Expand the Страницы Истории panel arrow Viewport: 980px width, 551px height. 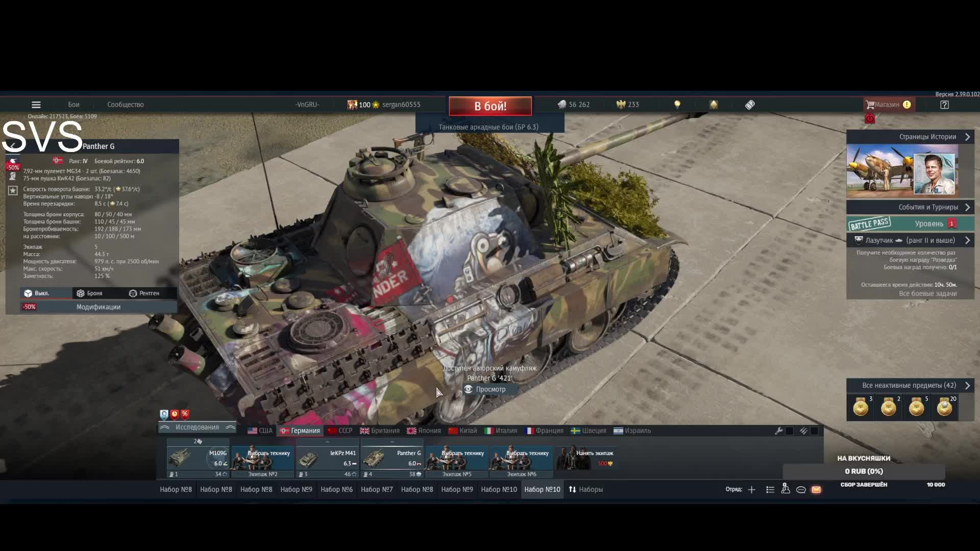[967, 137]
